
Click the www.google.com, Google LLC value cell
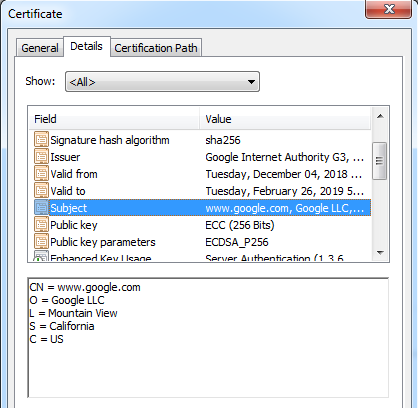coord(285,208)
